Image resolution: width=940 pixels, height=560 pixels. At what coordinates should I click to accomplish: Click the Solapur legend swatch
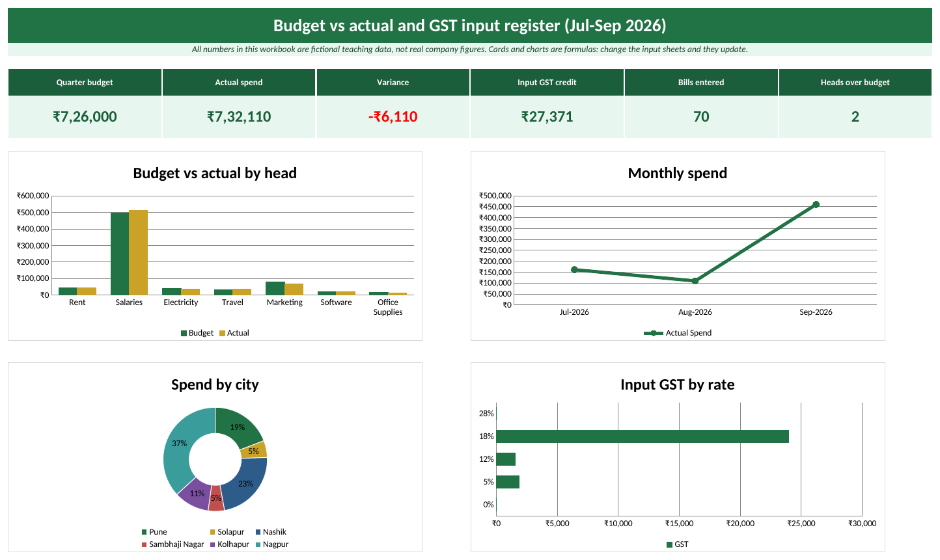click(x=212, y=532)
